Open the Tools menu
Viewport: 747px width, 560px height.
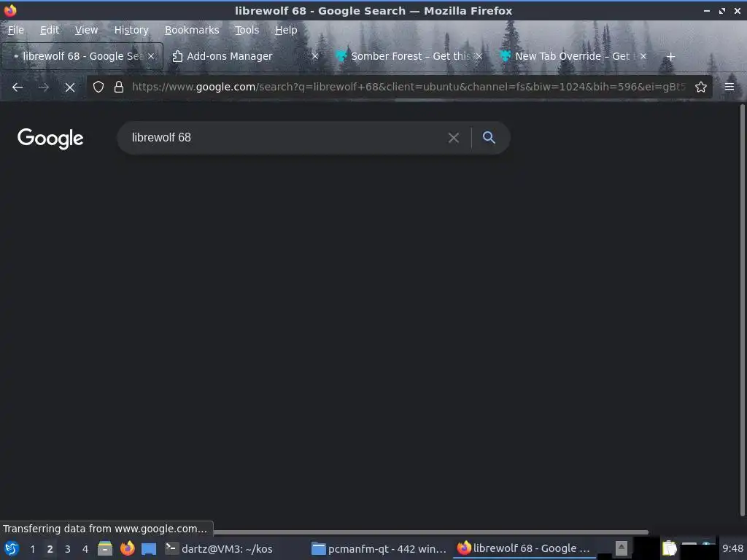click(247, 30)
